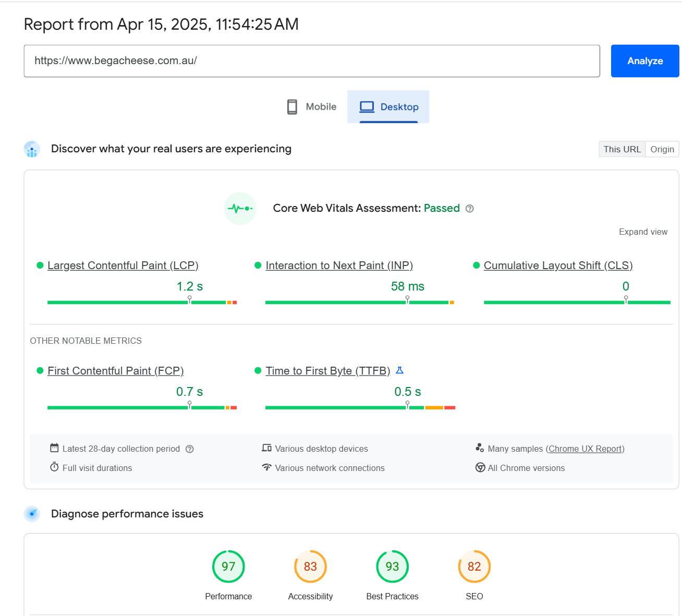Image resolution: width=682 pixels, height=616 pixels.
Task: Click the stopwatch icon beside Full visit durations
Action: point(54,467)
